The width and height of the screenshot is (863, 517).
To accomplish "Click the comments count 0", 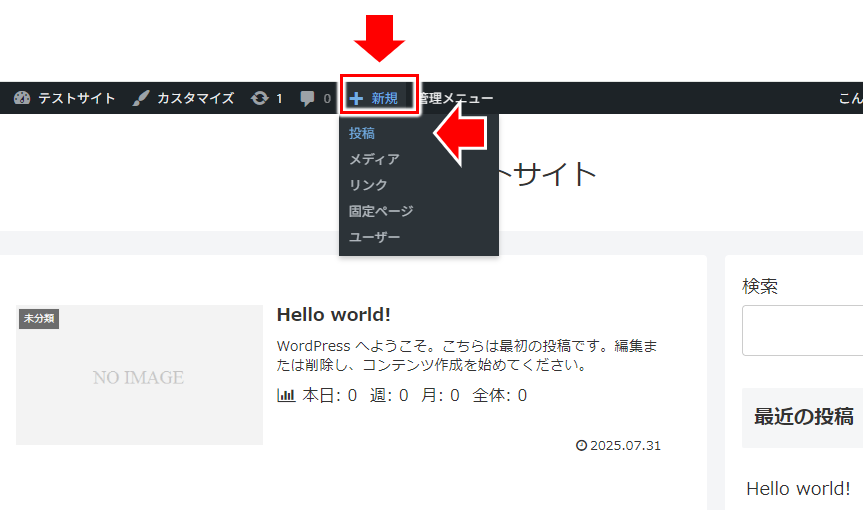I will (327, 99).
